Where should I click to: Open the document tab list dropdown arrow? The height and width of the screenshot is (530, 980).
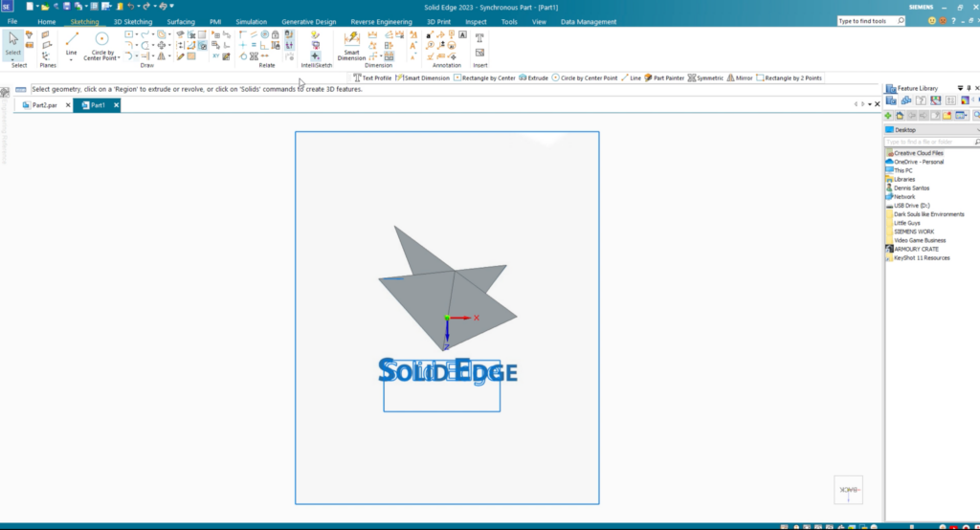(x=869, y=104)
